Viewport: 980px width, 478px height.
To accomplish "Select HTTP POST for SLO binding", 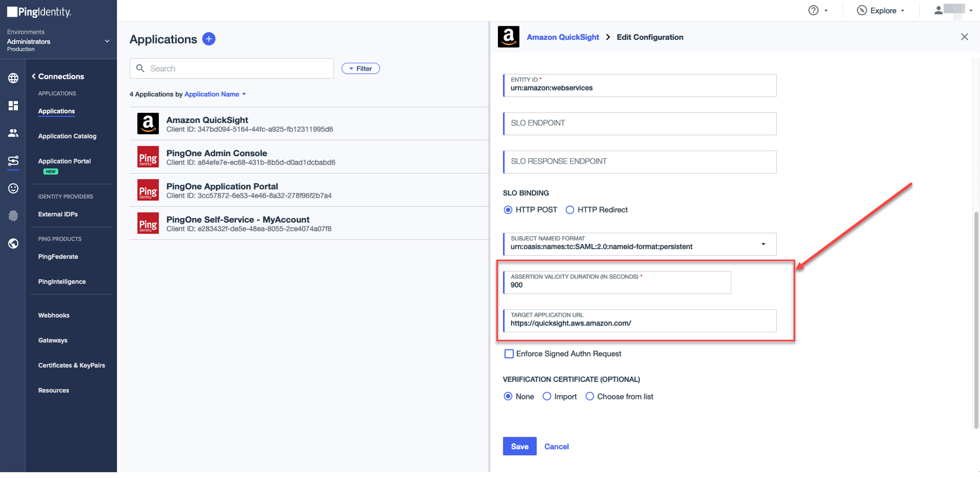I will tap(508, 210).
